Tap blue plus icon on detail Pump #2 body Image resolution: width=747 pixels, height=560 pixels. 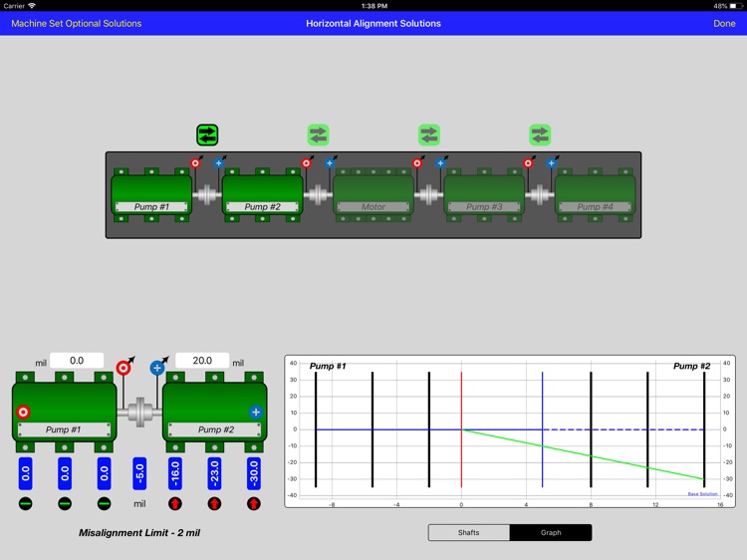[x=256, y=412]
